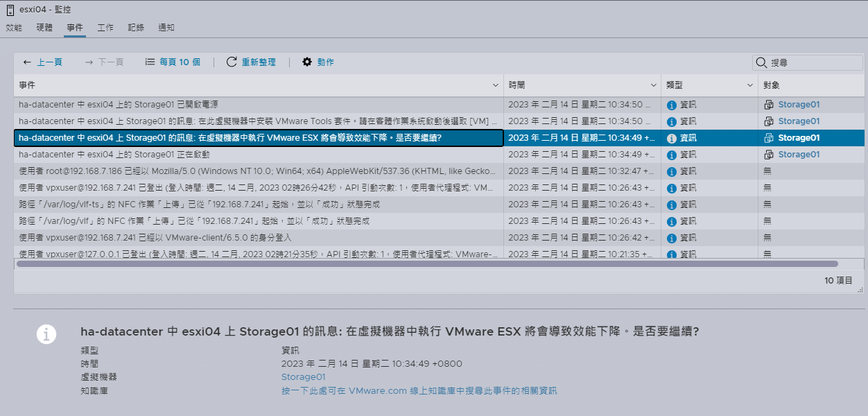The height and width of the screenshot is (416, 868).
Task: Open the 工作 tab
Action: [x=105, y=28]
